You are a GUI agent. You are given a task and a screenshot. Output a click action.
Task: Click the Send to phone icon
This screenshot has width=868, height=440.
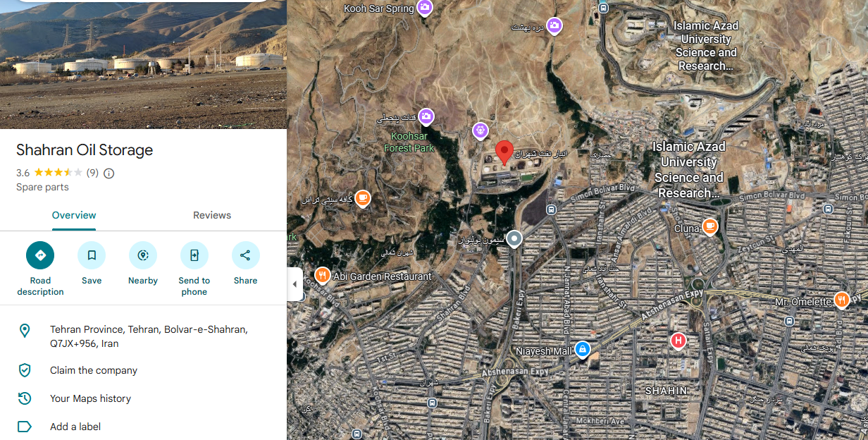click(x=194, y=255)
